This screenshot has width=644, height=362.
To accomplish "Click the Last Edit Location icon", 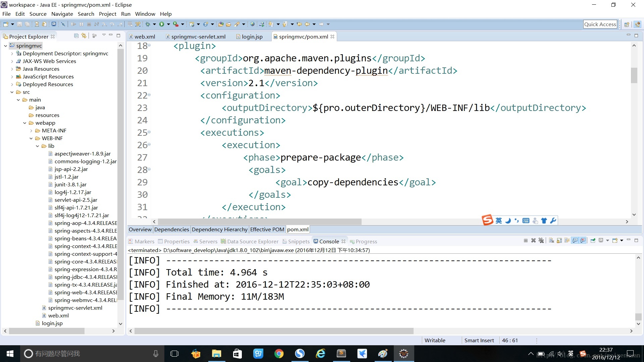I will pos(299,24).
